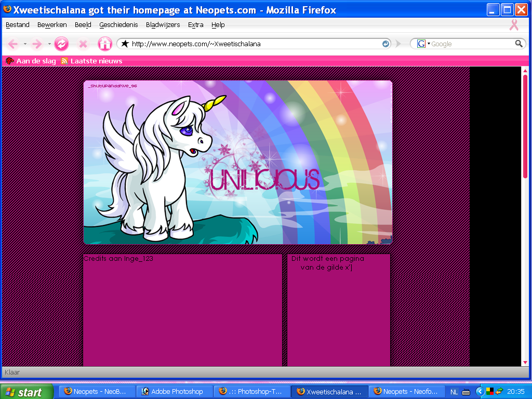Screen dimensions: 532x399
Task: Click the '_shutupanddrive_96' banner credit text
Action: (x=113, y=86)
